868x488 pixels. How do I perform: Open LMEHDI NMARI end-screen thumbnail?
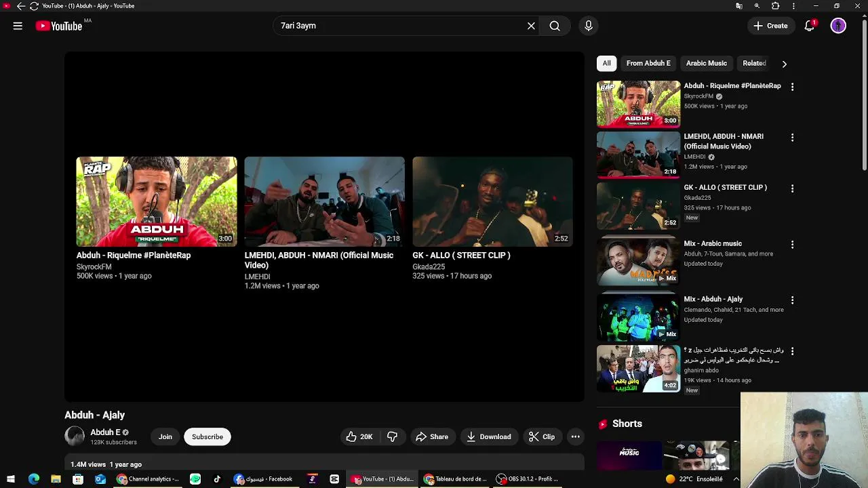(324, 201)
